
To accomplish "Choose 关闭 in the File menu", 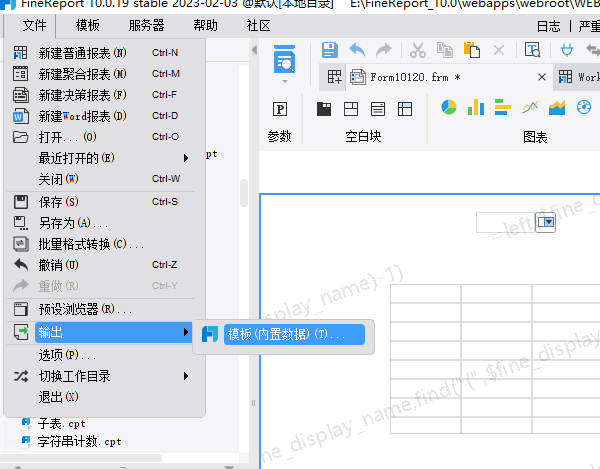I will 103,179.
